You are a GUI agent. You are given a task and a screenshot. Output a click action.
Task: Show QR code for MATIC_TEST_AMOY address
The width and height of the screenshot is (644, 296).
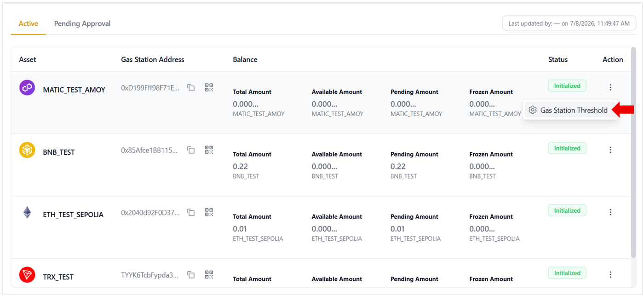click(209, 87)
